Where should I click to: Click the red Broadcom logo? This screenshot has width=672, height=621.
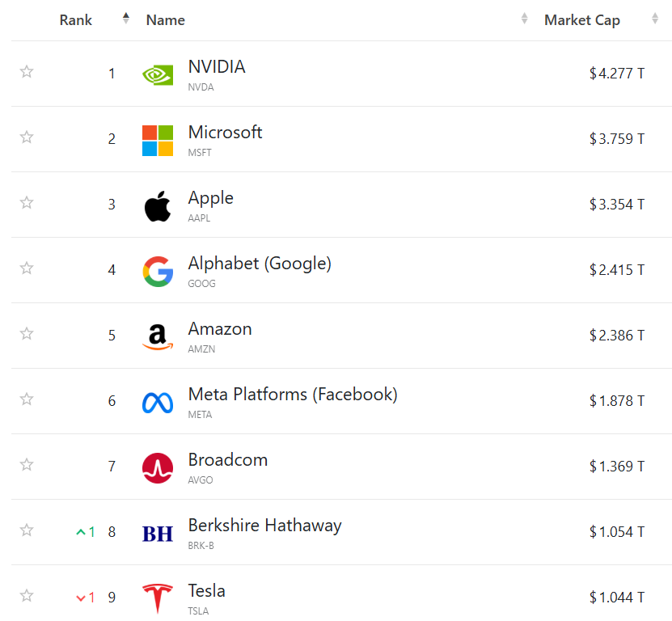[x=158, y=468]
